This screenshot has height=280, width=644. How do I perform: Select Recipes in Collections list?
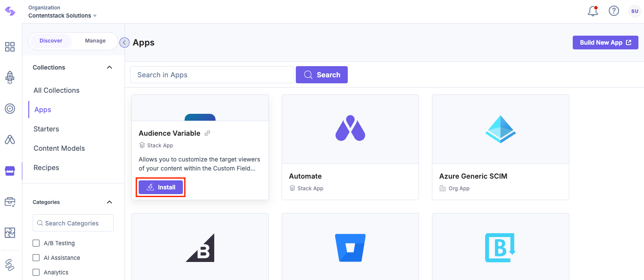(x=46, y=167)
